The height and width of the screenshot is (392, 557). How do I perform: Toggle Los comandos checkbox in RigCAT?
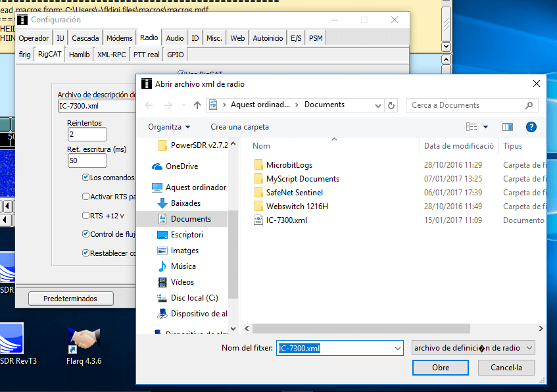[85, 178]
